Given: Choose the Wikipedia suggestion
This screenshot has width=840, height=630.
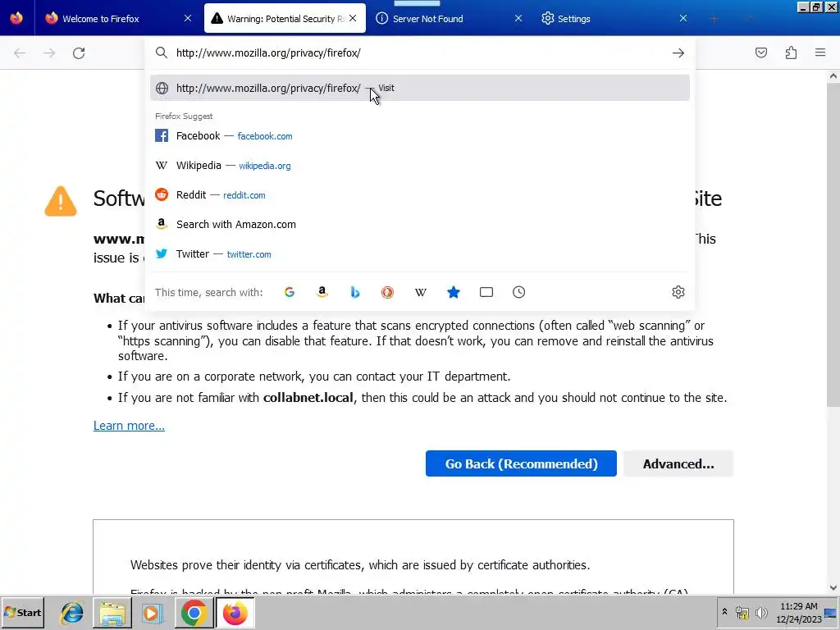Looking at the screenshot, I should (x=419, y=166).
